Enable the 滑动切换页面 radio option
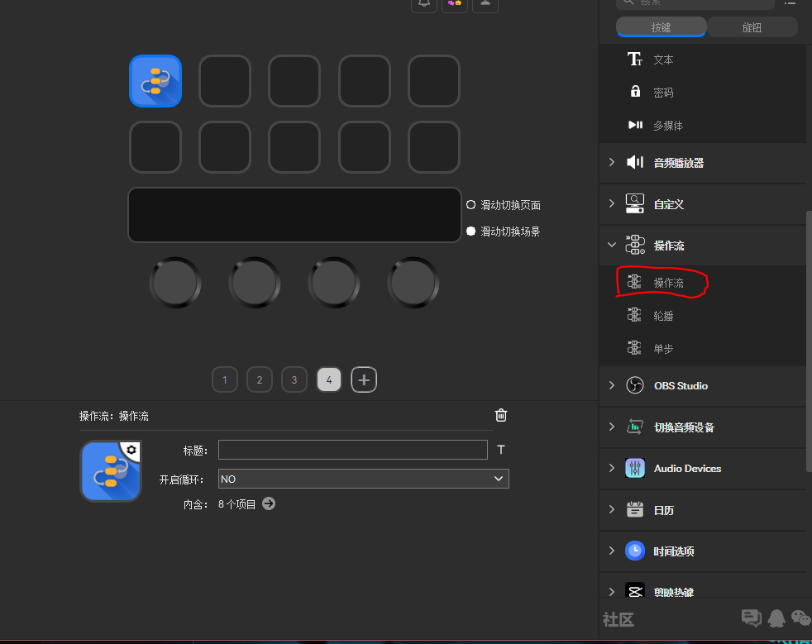Viewport: 812px width, 644px height. click(471, 205)
